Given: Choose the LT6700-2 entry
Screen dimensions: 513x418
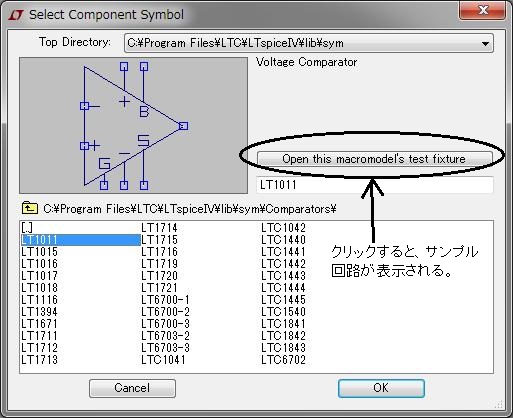Looking at the screenshot, I should [x=165, y=312].
